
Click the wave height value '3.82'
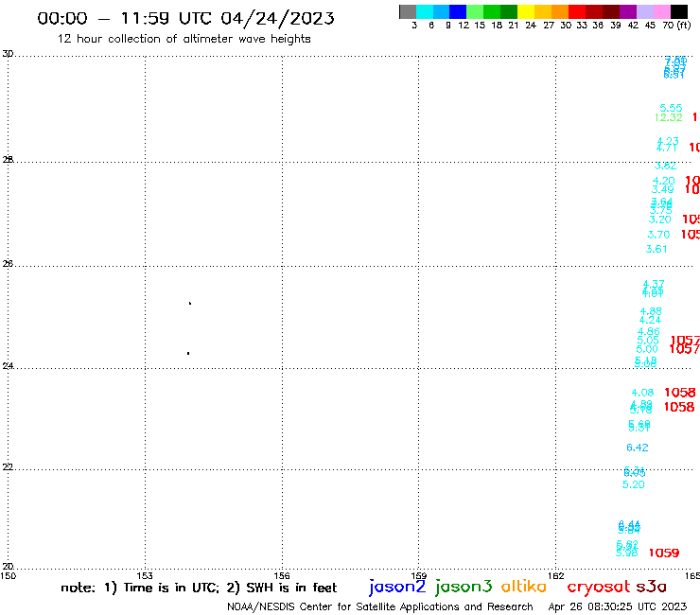point(665,166)
